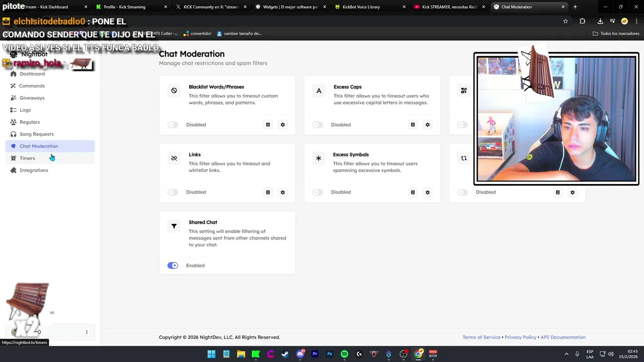Open Excess Caps settings gear
Viewport: 644px width, 362px height.
coord(428,125)
